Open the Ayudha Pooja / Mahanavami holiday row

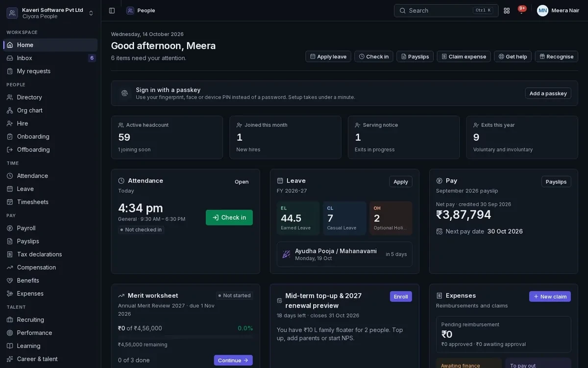[x=344, y=254]
